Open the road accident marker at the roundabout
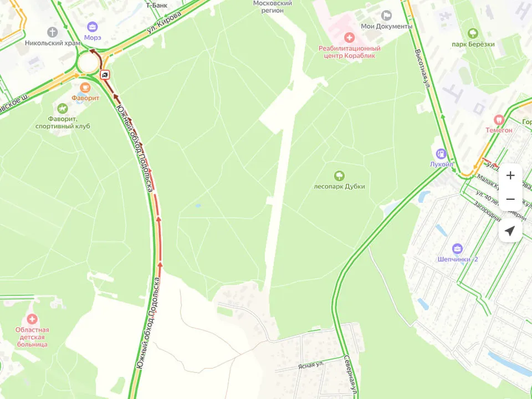 pyautogui.click(x=105, y=75)
